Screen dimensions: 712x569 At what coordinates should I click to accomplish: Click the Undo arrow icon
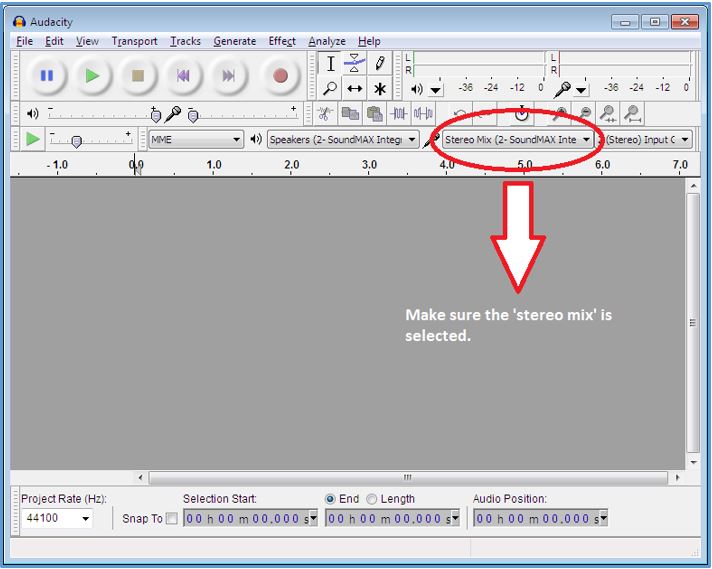click(x=460, y=114)
